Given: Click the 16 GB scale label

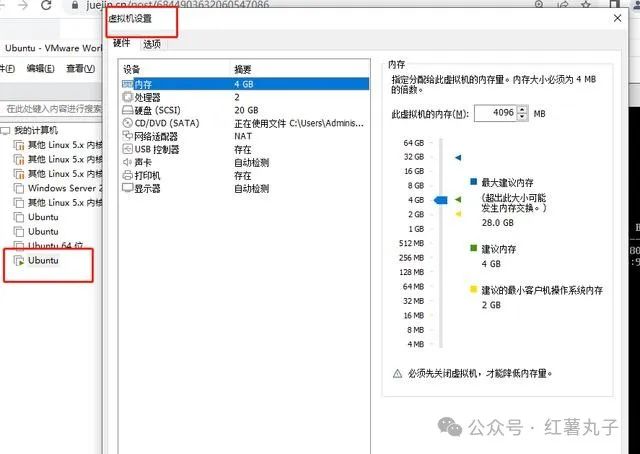Looking at the screenshot, I should pos(414,171).
